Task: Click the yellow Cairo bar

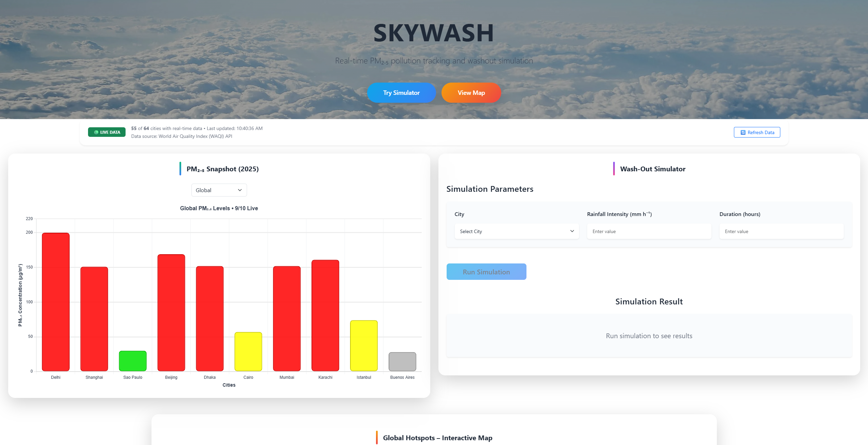Action: (248, 351)
